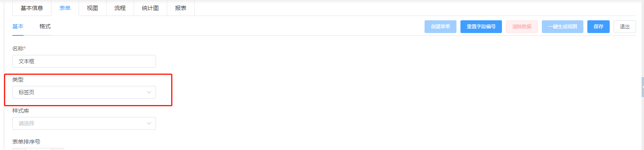
Task: Open the 基本信息 tab
Action: (x=32, y=8)
